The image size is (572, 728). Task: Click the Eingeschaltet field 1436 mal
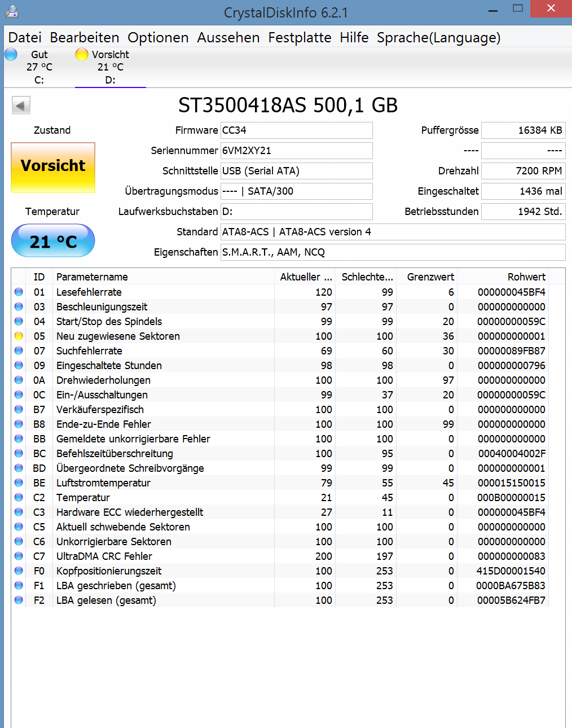click(523, 191)
